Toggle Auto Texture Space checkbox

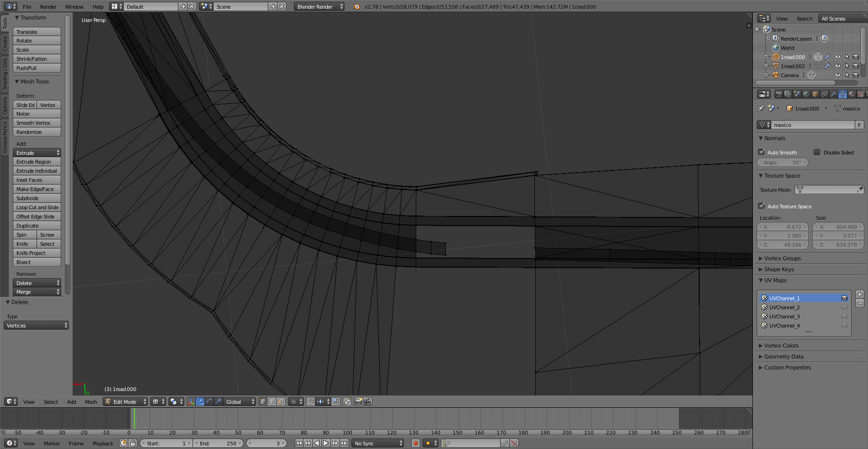[761, 206]
